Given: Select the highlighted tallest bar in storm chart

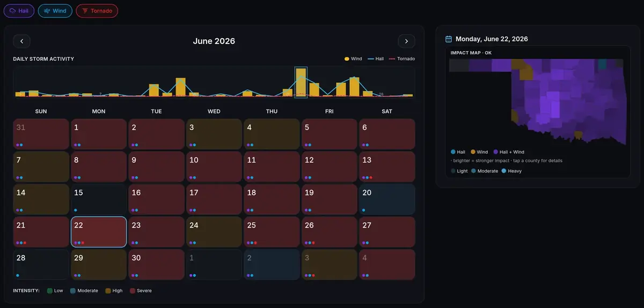Looking at the screenshot, I should click(x=301, y=82).
